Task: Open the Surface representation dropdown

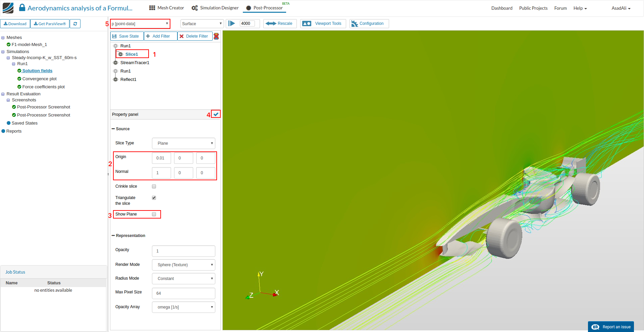Action: pyautogui.click(x=202, y=24)
